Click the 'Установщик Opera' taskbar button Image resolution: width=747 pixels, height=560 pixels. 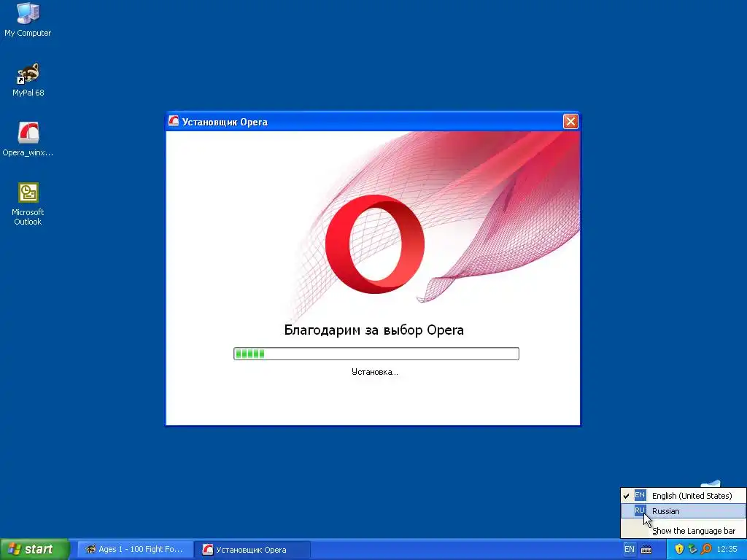click(x=253, y=550)
